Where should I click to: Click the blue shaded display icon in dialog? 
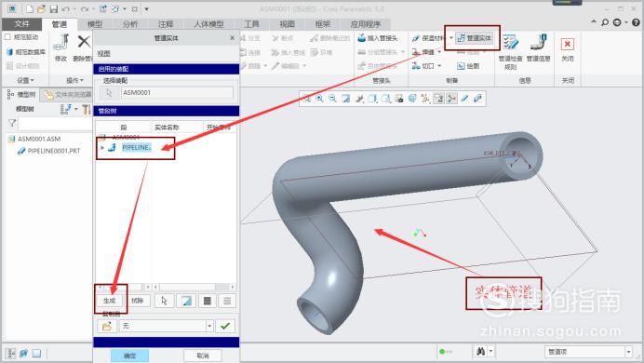tap(186, 301)
